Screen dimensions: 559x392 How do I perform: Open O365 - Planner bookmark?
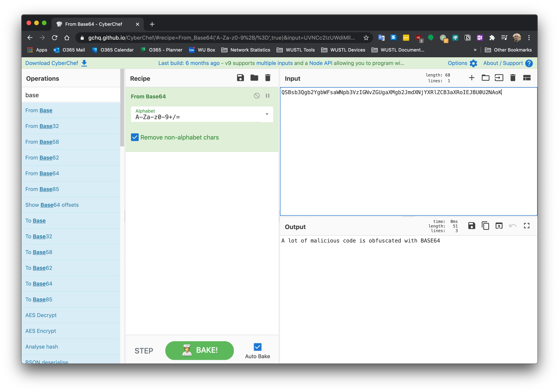tap(161, 50)
